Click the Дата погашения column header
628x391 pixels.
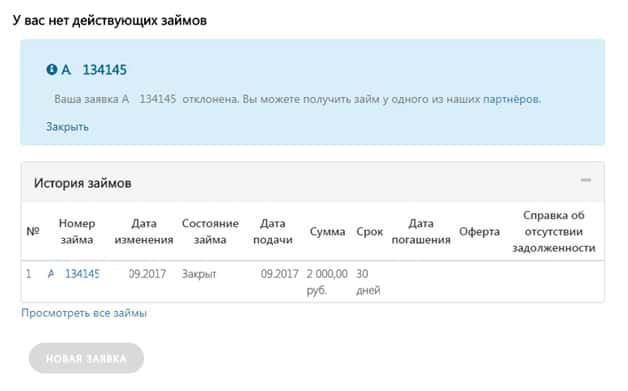pyautogui.click(x=421, y=232)
